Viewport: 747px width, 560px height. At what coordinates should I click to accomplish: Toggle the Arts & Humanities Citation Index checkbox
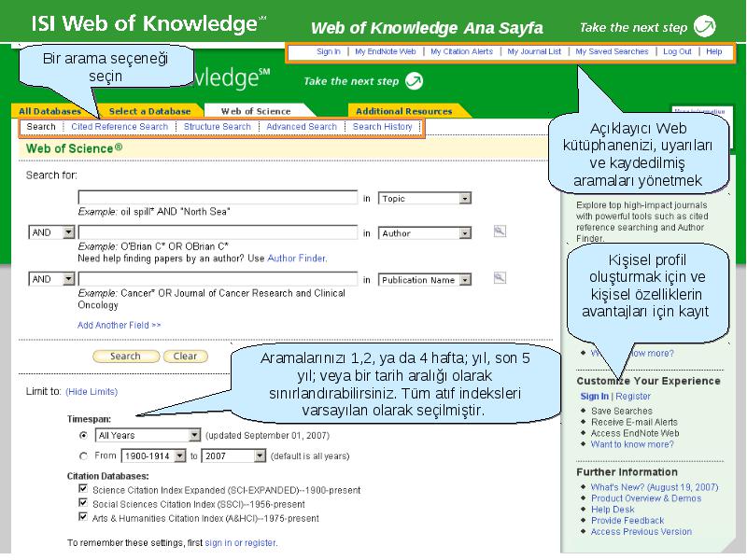pos(83,517)
